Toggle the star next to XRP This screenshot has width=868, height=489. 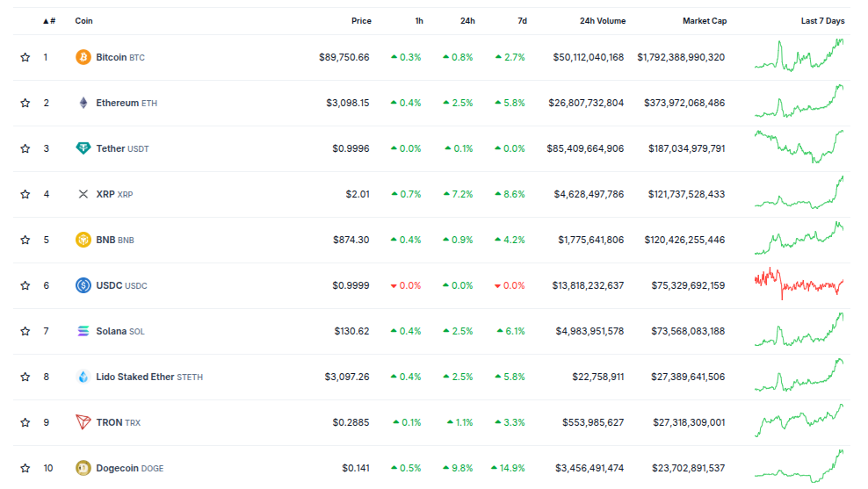click(x=25, y=194)
